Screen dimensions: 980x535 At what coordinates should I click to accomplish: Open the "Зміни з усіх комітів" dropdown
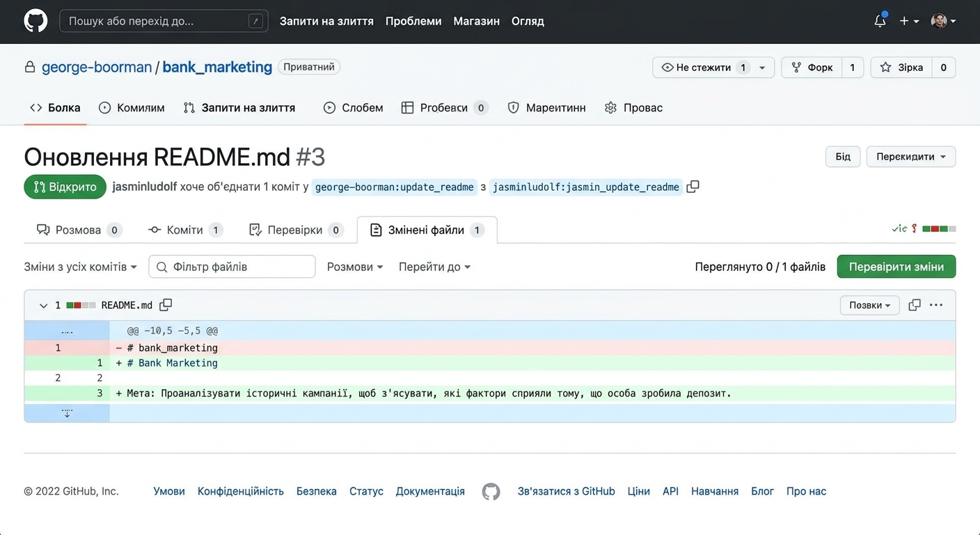coord(81,267)
